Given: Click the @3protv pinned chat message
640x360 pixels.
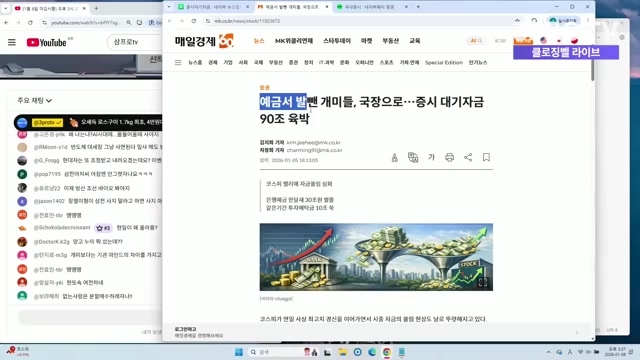Looking at the screenshot, I should click(88, 122).
